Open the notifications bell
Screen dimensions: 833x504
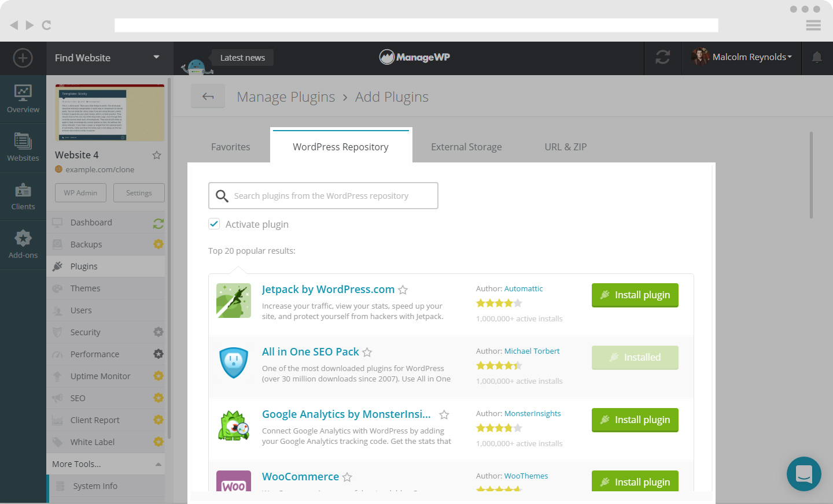[x=817, y=57]
